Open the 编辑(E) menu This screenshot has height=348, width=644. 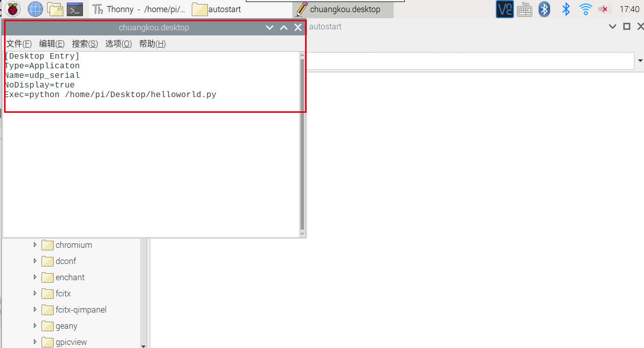click(52, 44)
